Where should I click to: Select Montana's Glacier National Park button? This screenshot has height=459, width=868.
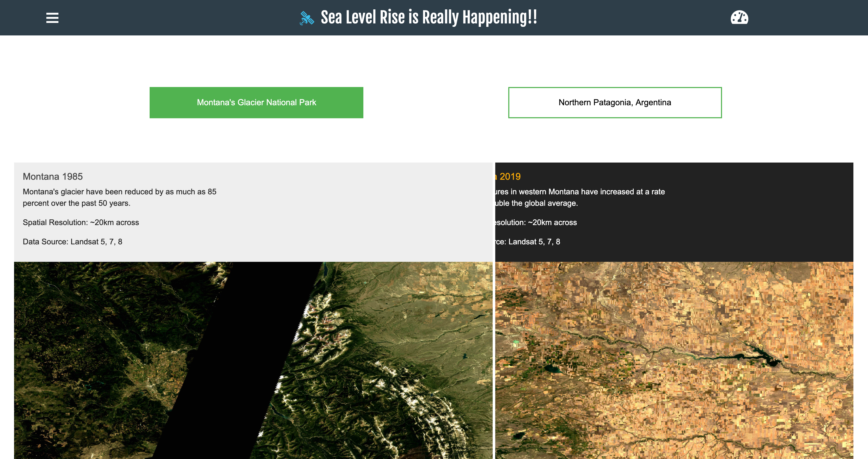pyautogui.click(x=256, y=102)
